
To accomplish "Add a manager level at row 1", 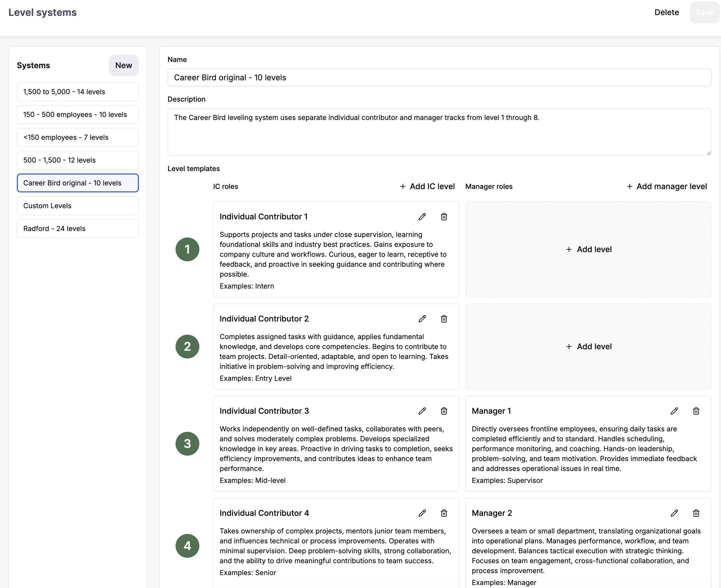I will click(x=588, y=250).
